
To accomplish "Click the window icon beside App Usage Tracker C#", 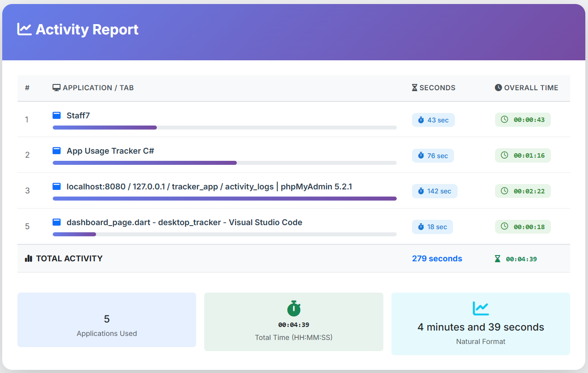I will 57,151.
